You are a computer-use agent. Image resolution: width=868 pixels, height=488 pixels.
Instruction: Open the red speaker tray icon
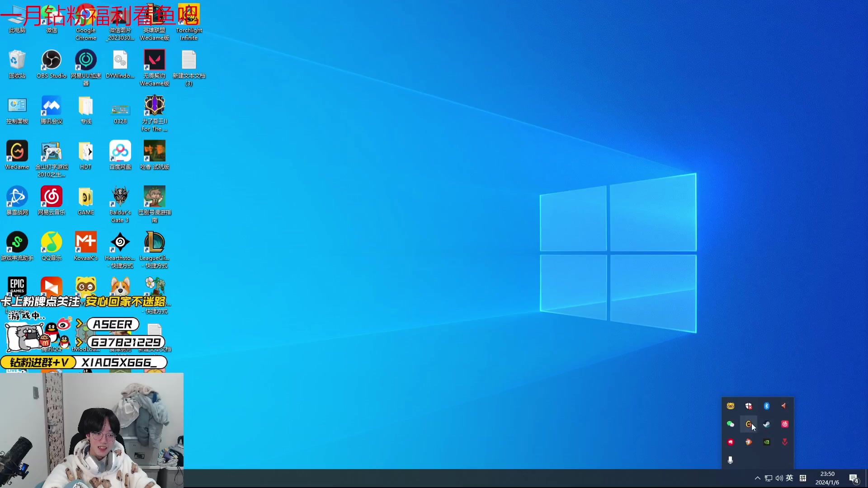pos(785,406)
